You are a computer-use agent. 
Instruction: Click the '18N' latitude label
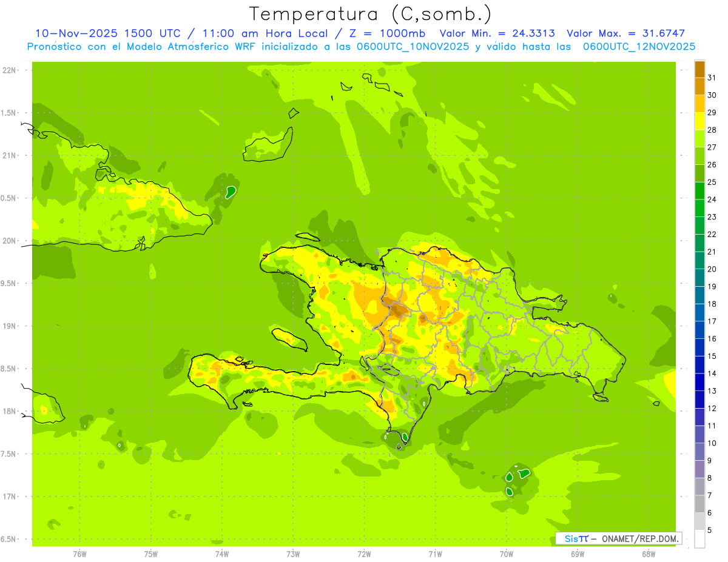10,411
